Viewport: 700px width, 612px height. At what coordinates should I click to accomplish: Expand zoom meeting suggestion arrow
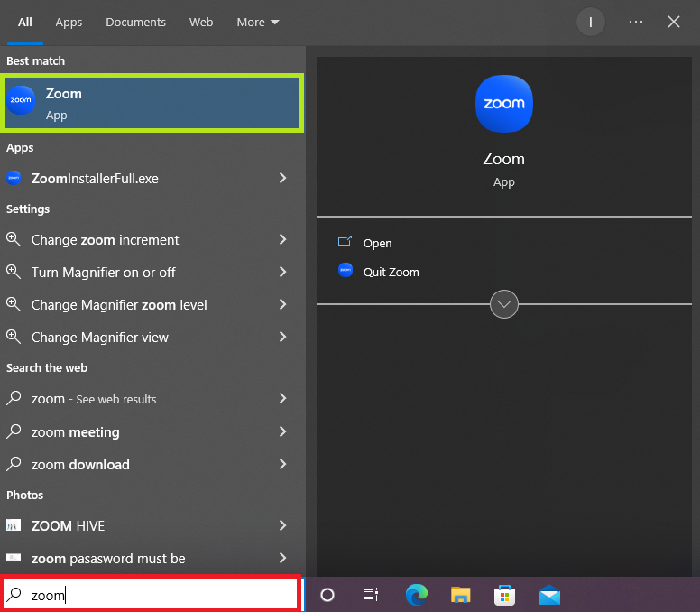tap(282, 431)
